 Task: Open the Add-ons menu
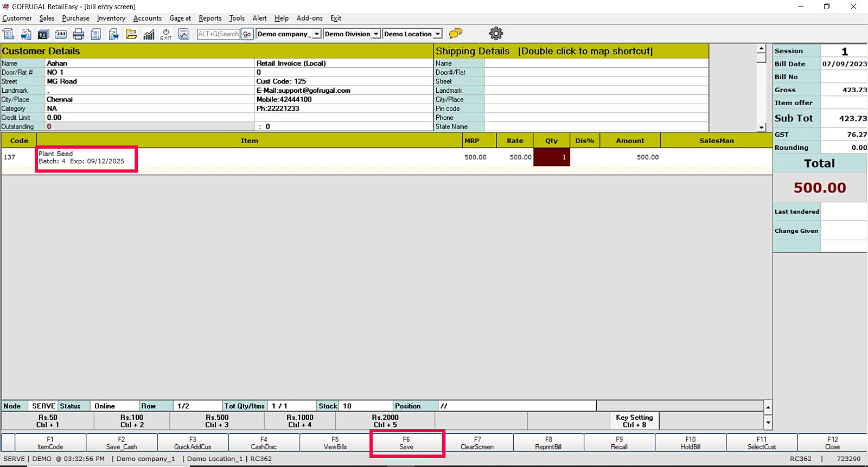click(310, 18)
